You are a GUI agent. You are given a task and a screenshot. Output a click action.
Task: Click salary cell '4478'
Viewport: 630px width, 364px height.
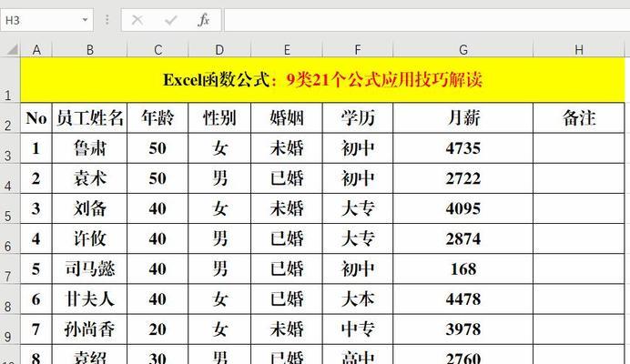tap(462, 298)
